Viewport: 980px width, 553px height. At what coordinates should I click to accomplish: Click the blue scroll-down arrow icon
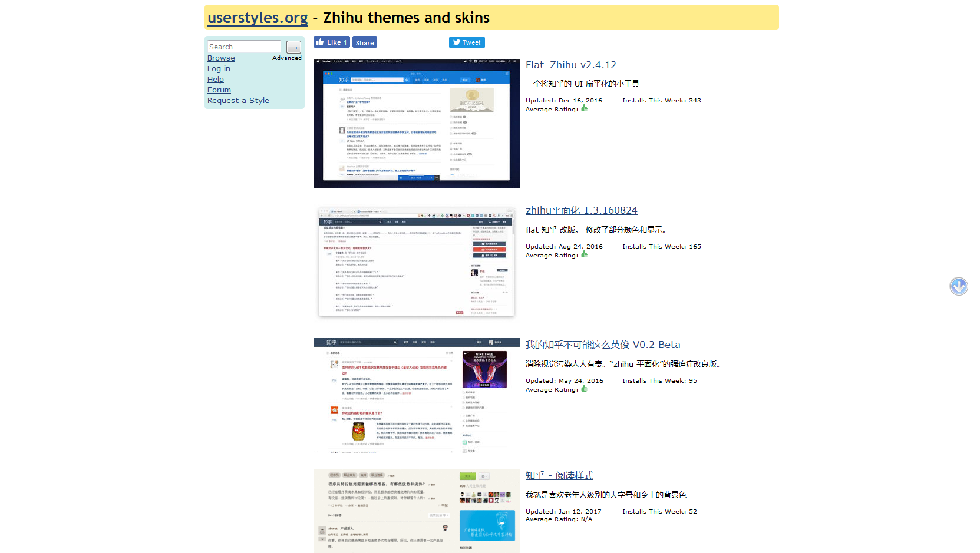[959, 286]
